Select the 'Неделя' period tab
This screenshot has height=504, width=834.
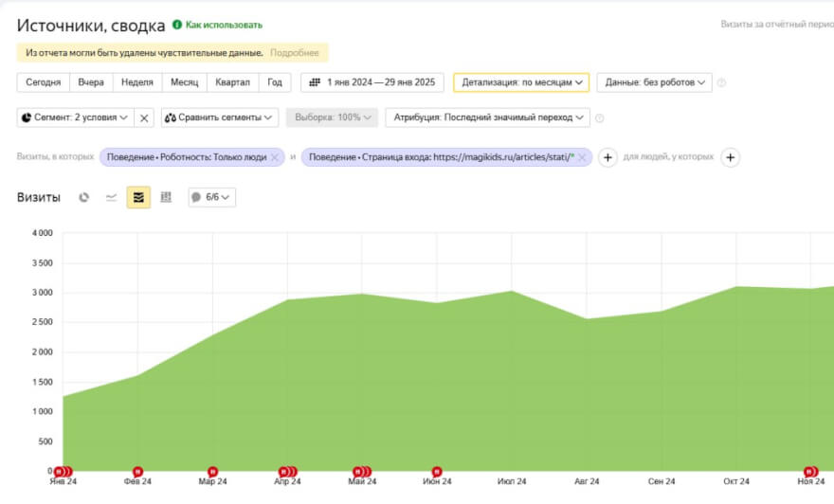tap(138, 82)
